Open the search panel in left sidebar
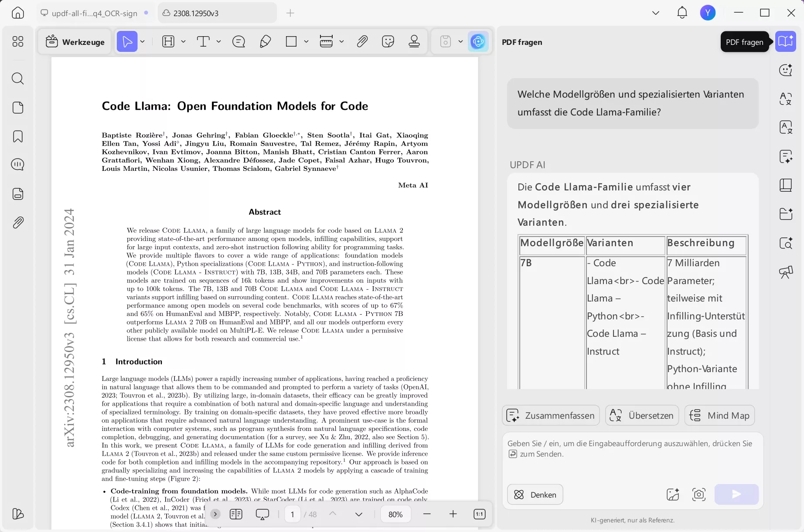Viewport: 804px width, 532px height. click(x=18, y=78)
